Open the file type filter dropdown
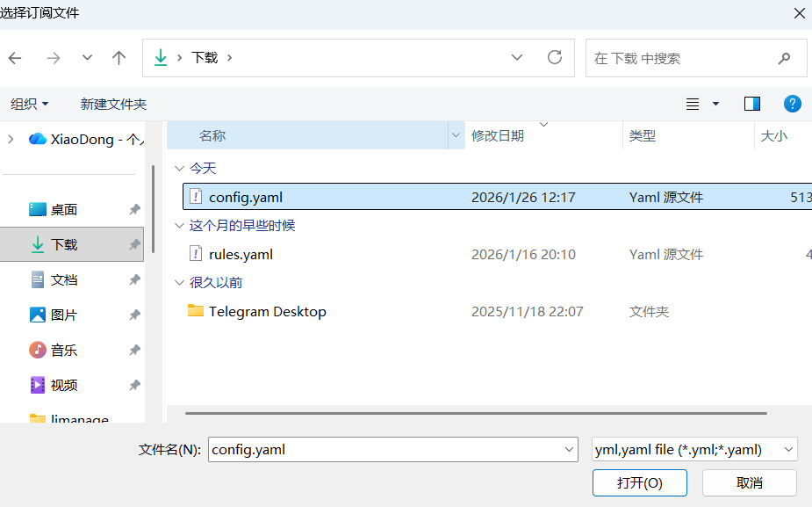The height and width of the screenshot is (507, 812). (x=694, y=449)
